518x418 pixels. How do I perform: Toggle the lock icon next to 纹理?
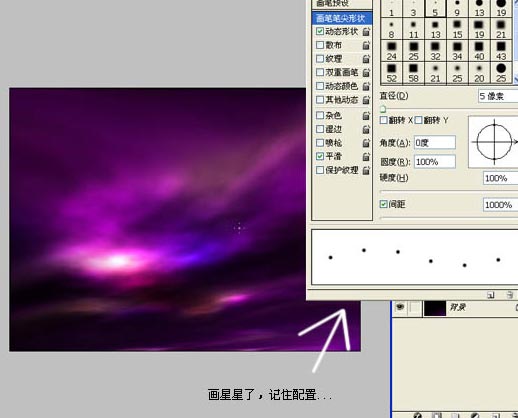(x=366, y=59)
